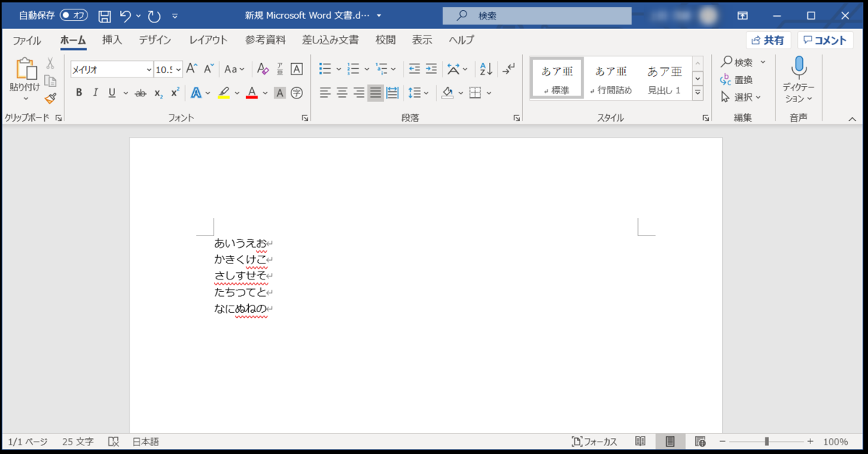Toggle Italic formatting

tap(95, 93)
